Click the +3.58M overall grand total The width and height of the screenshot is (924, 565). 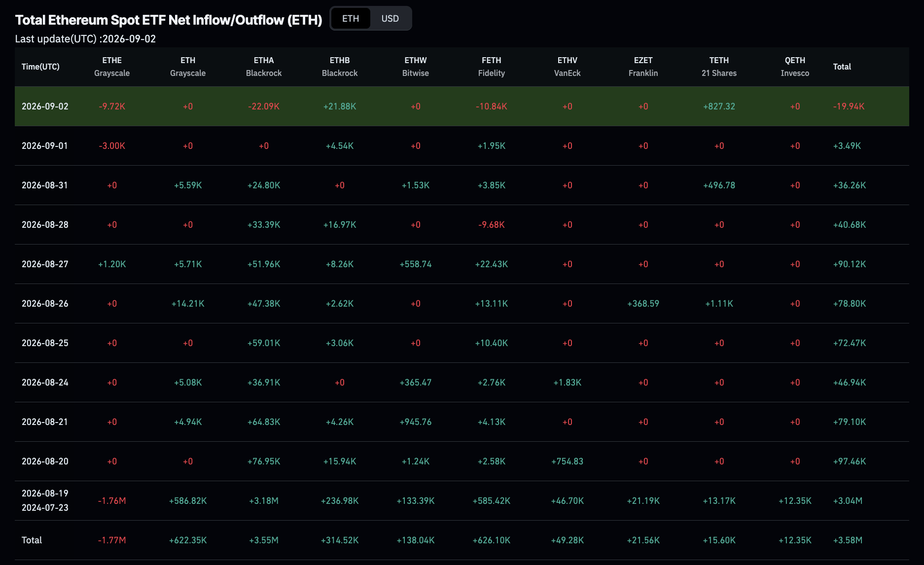pos(848,540)
